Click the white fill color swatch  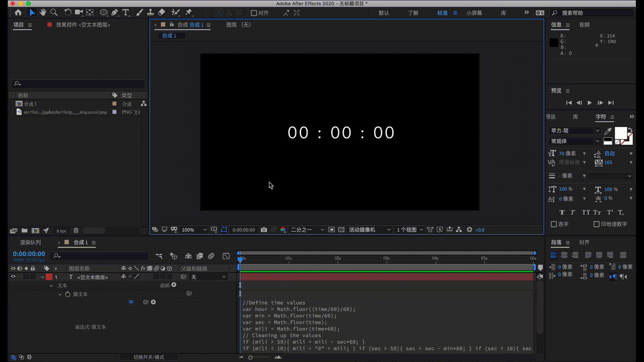click(620, 133)
